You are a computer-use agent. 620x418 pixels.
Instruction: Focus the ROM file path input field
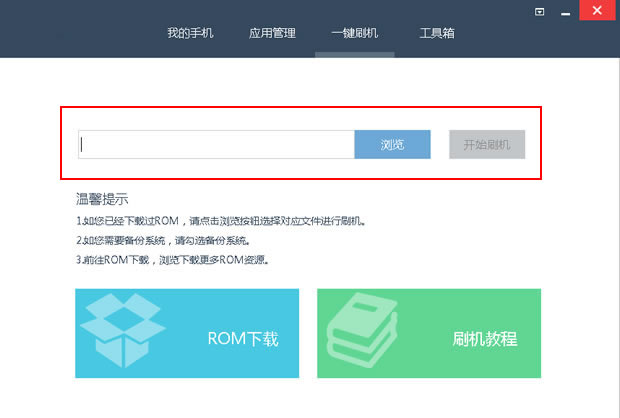click(x=216, y=144)
